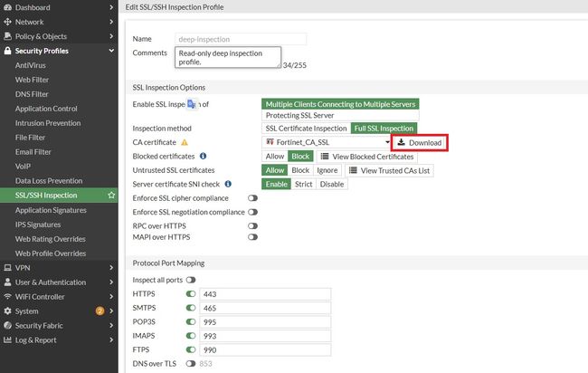This screenshot has height=373, width=588.
Task: Download the CA certificate
Action: click(x=419, y=143)
